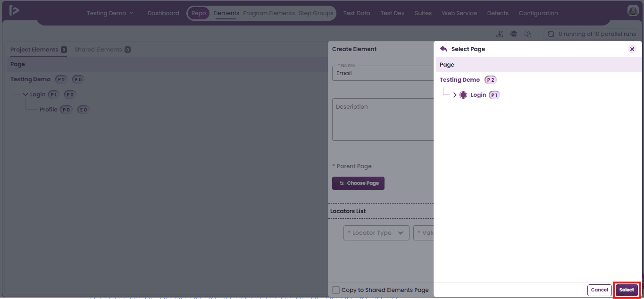Click the E0 badge next to Profile
644x299 pixels.
tap(84, 110)
